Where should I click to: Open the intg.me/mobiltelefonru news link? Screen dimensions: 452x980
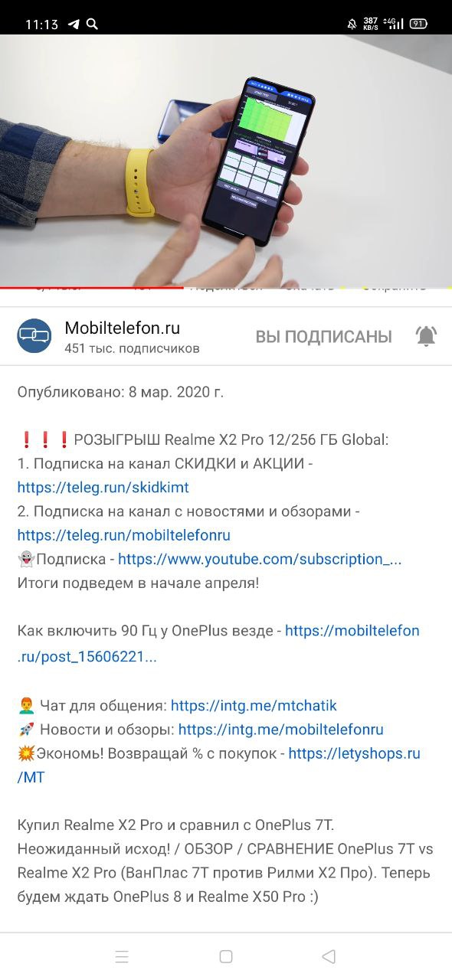pyautogui.click(x=280, y=730)
